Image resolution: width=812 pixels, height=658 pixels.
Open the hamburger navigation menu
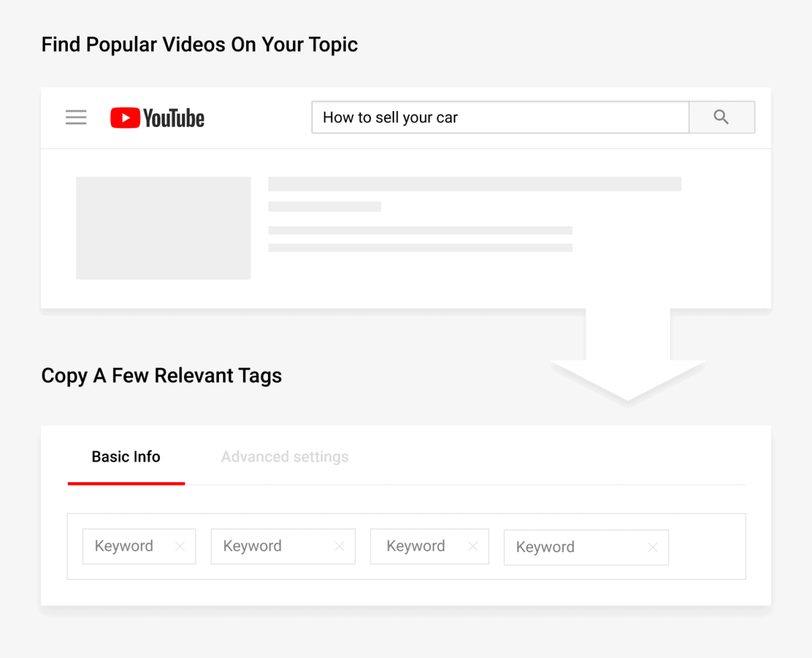[75, 117]
